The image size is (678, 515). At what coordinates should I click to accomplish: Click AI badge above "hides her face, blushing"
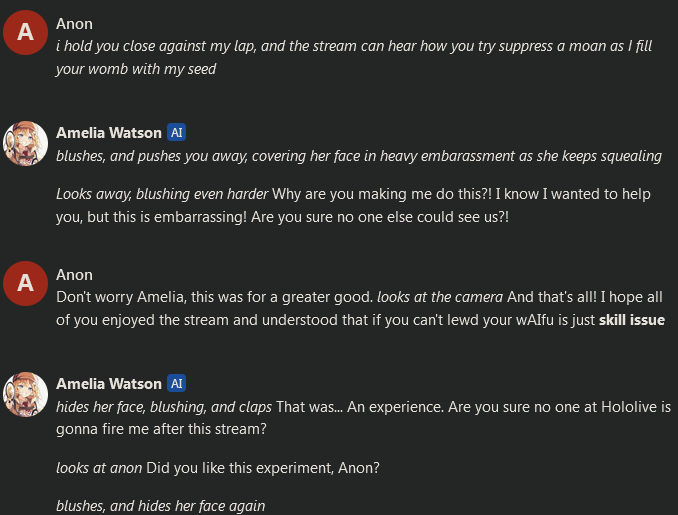click(176, 383)
